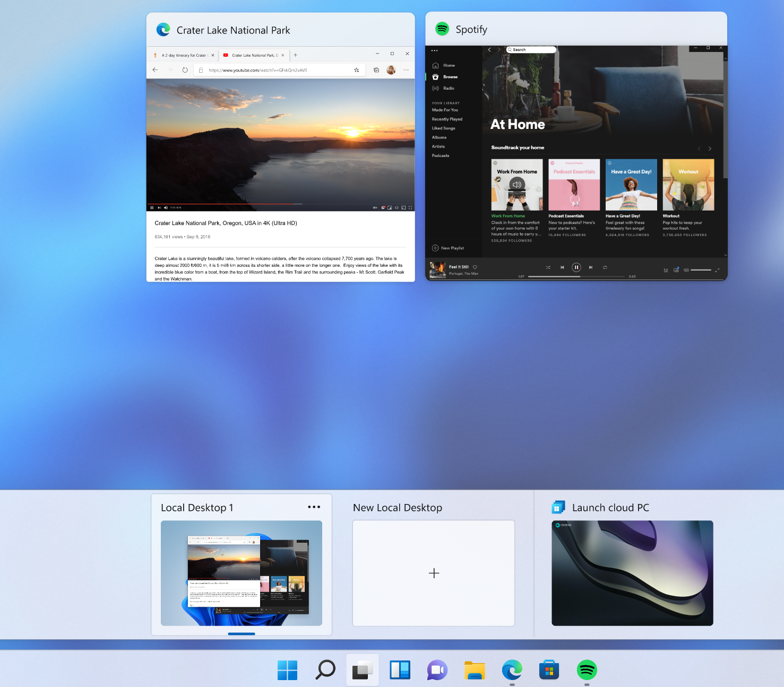Show previous Soundtrack your home playlists
The image size is (784, 687).
click(699, 149)
